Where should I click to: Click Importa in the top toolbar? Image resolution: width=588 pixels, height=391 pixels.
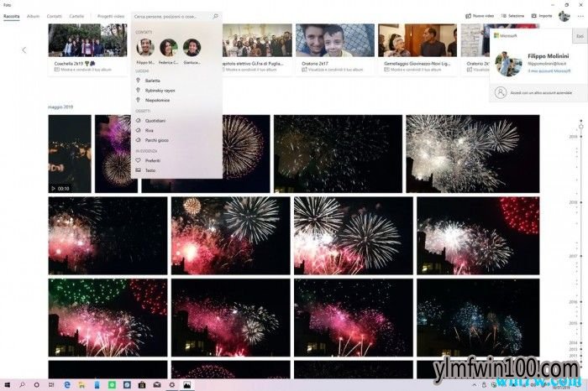(542, 16)
